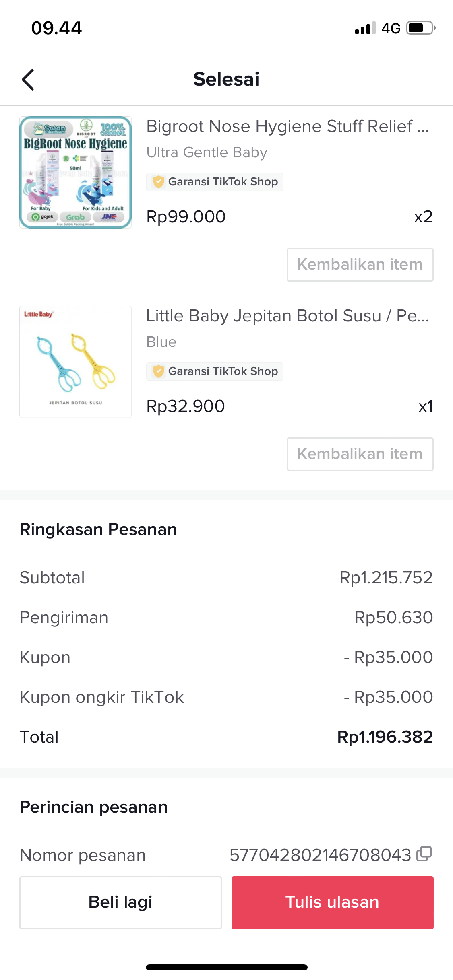Tap Garansi TikTok Shop badge under Little Baby
The width and height of the screenshot is (453, 980).
pyautogui.click(x=215, y=371)
